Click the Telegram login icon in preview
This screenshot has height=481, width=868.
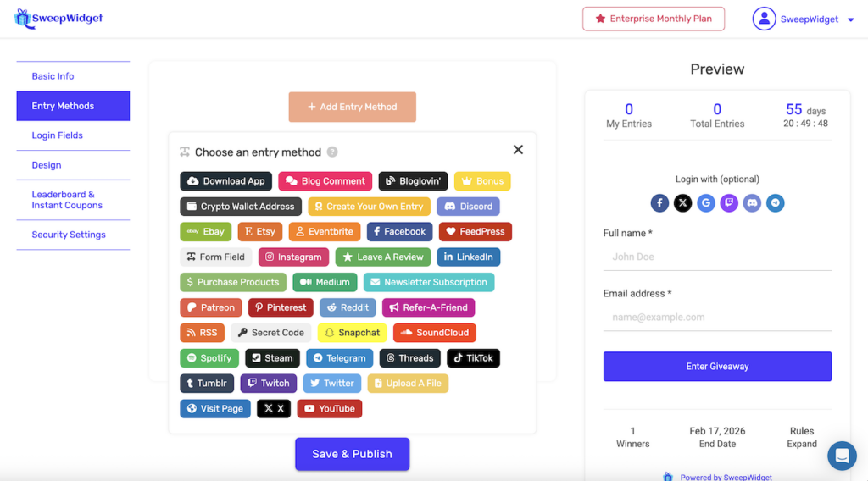[x=775, y=203]
